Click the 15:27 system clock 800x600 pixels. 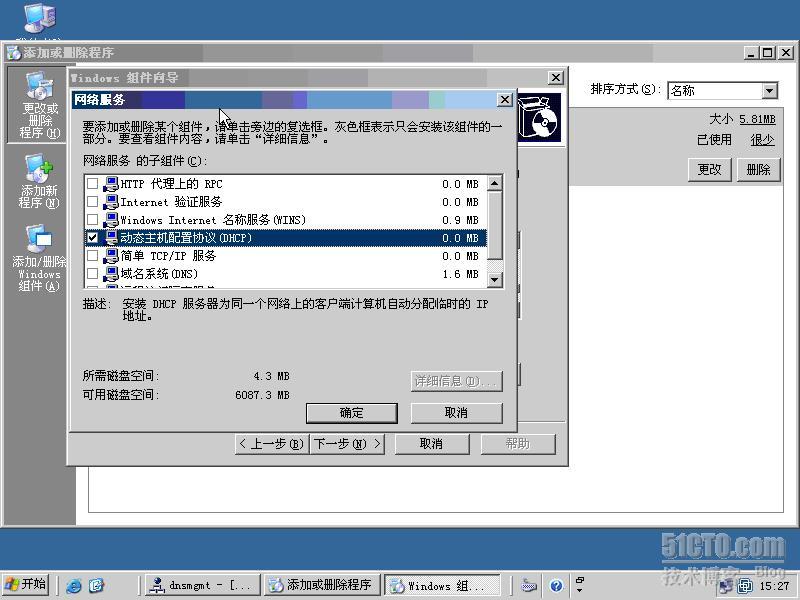point(774,586)
